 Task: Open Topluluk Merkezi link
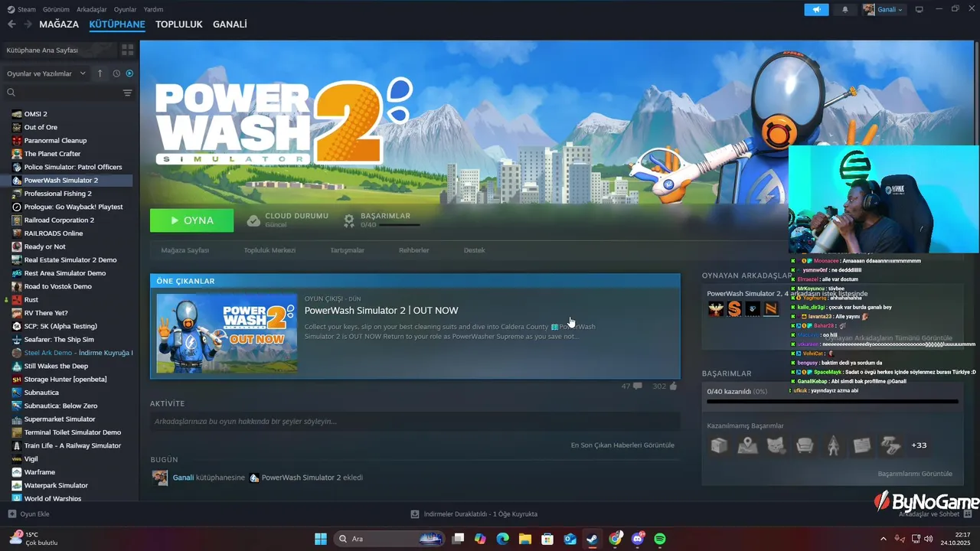pyautogui.click(x=269, y=250)
